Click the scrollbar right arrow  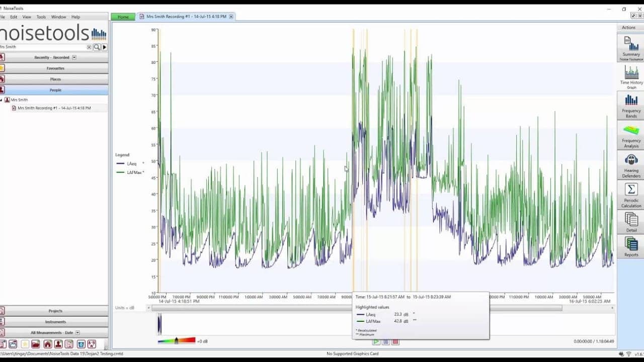(x=612, y=308)
